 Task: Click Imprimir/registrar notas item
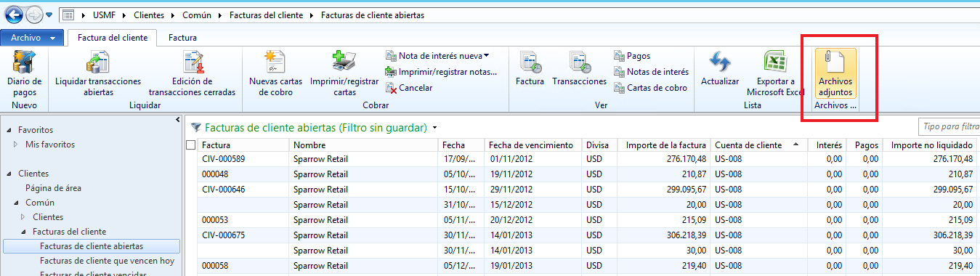(441, 71)
